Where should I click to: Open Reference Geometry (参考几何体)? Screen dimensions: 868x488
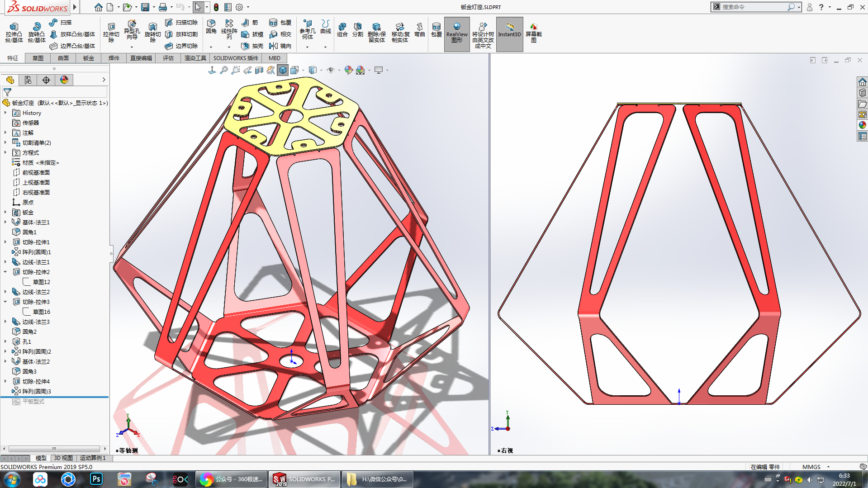tap(308, 29)
